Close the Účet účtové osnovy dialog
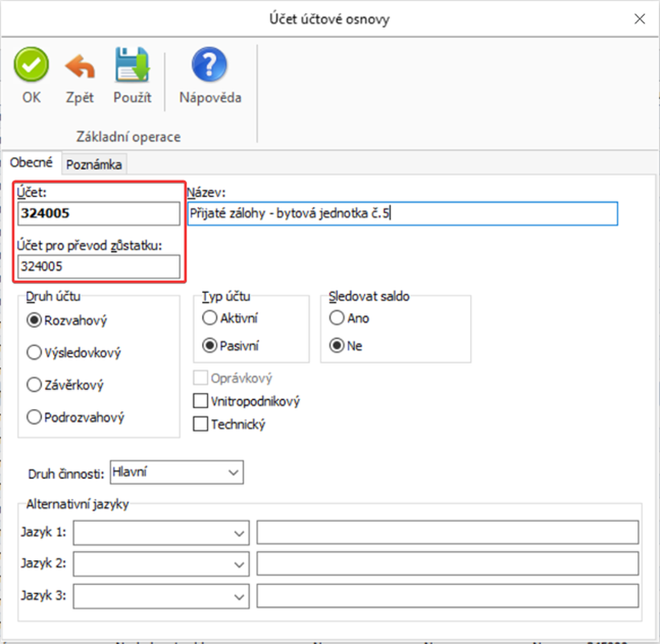660x644 pixels. [640, 19]
